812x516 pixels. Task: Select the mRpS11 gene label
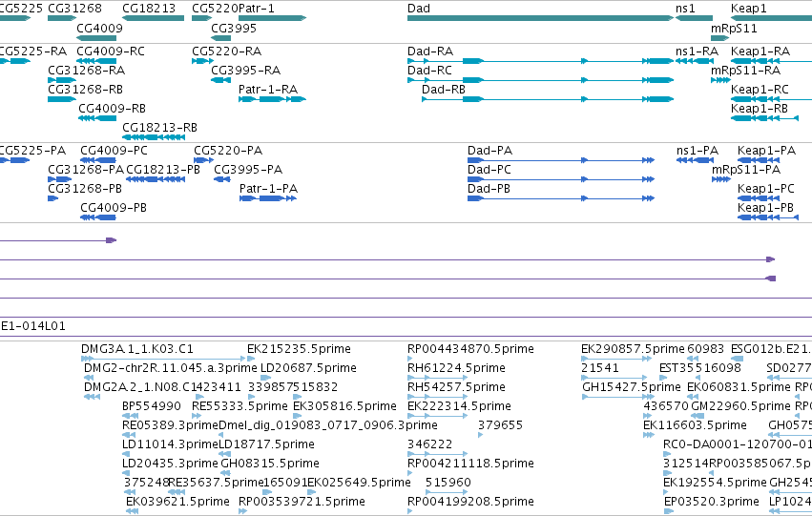click(734, 28)
